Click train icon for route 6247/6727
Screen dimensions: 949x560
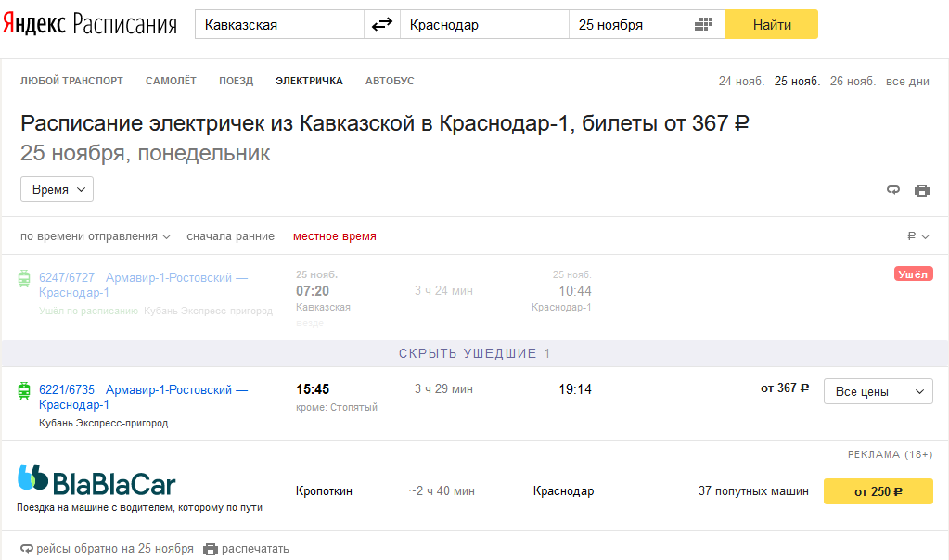[24, 278]
